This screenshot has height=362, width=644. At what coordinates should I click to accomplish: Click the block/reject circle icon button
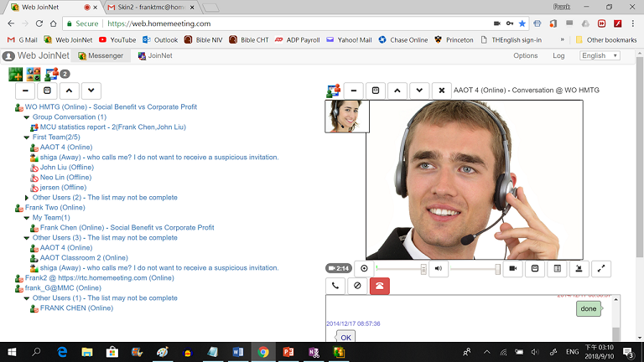click(x=357, y=286)
